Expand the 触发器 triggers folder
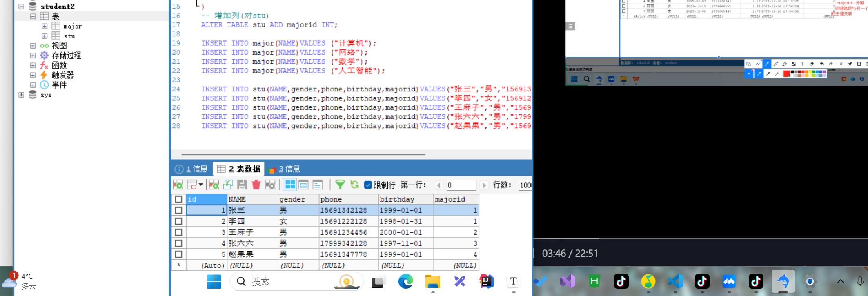Screen dimensions: 868x296 coord(33,75)
